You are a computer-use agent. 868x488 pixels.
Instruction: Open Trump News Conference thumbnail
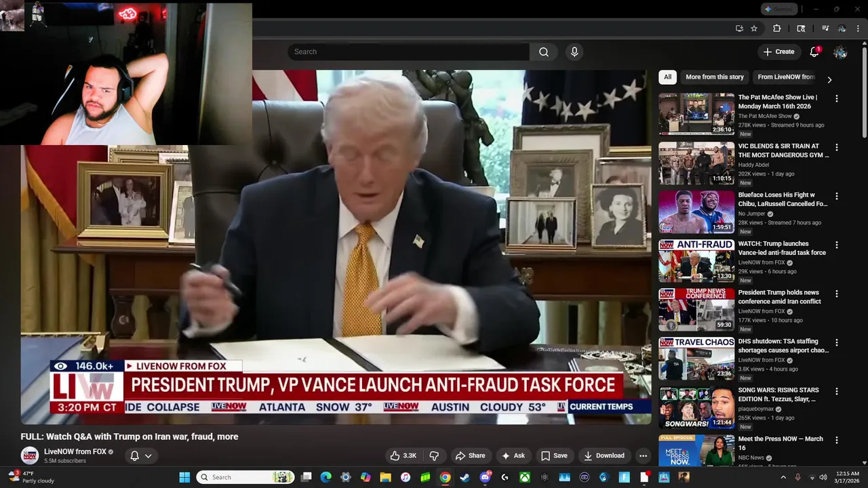click(696, 309)
